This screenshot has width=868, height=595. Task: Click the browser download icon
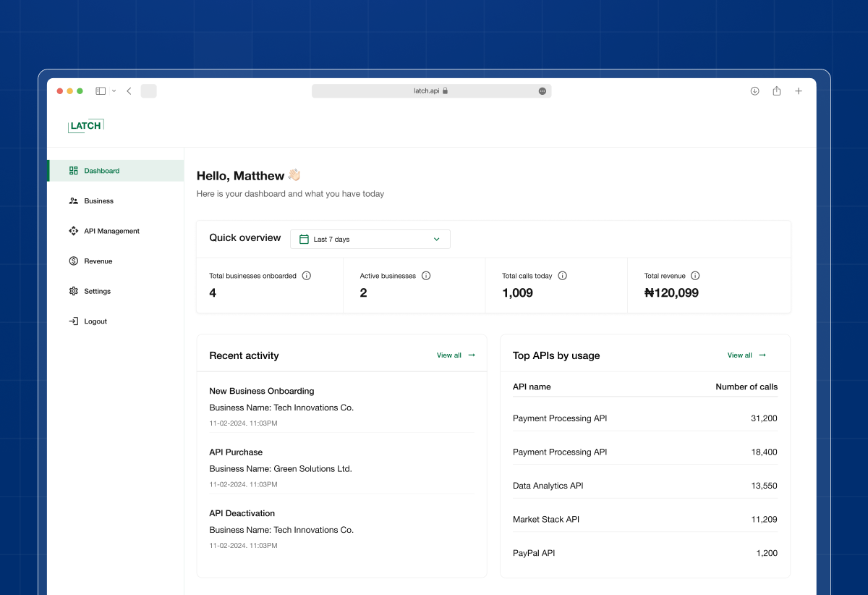pyautogui.click(x=754, y=91)
